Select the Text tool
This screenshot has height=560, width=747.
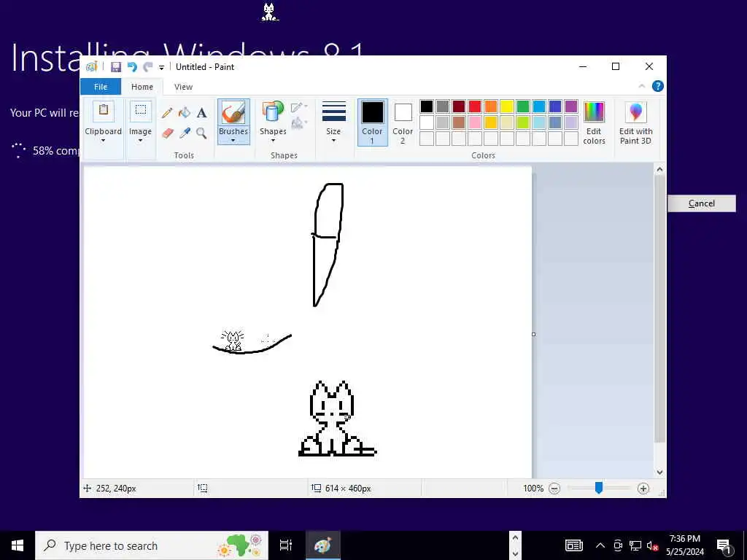202,113
